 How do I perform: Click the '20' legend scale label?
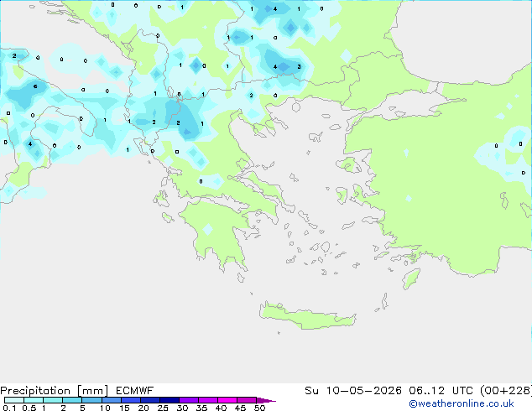(x=143, y=408)
